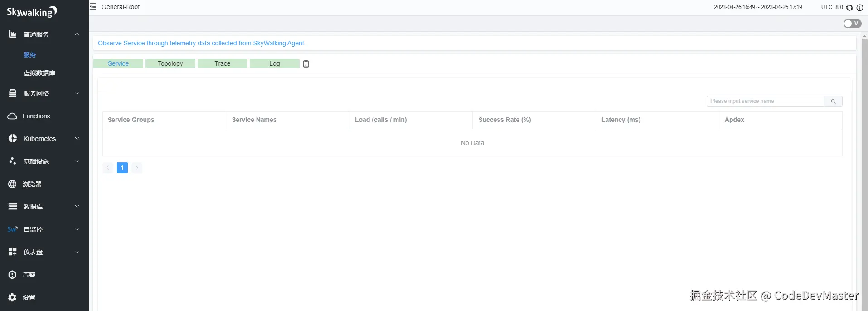
Task: Click the clipboard icon after Log tab
Action: (306, 64)
